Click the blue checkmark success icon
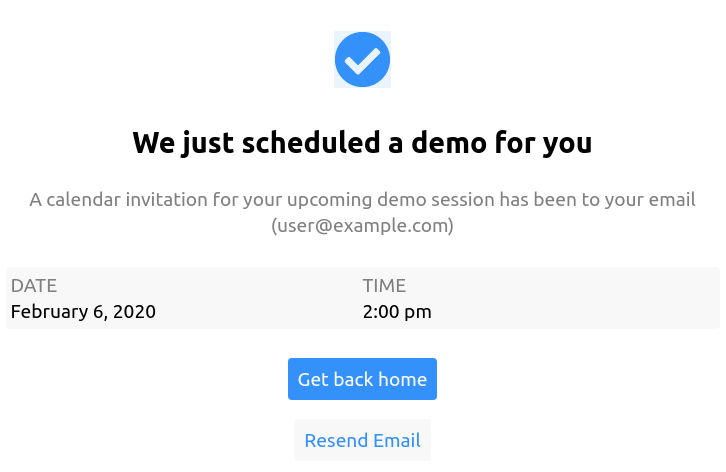The image size is (726, 472). [363, 59]
